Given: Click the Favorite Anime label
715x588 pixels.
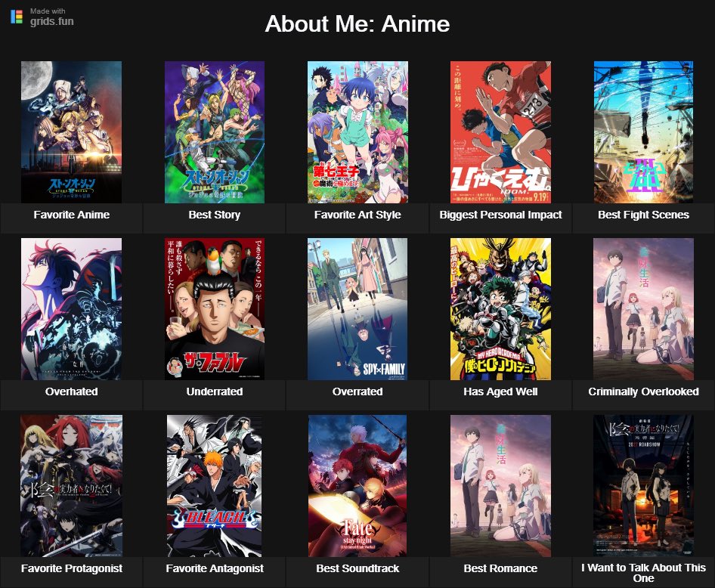Looking at the screenshot, I should click(72, 215).
